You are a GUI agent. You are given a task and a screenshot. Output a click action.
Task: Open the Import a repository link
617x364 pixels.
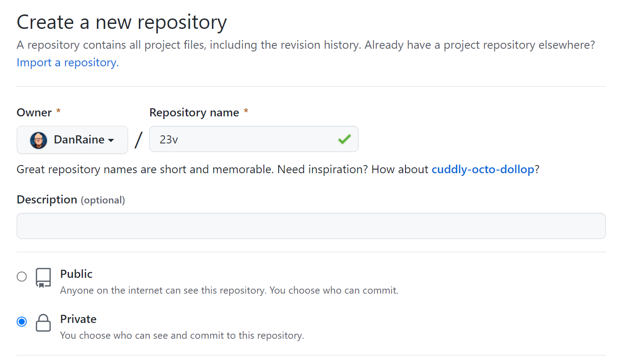[68, 63]
